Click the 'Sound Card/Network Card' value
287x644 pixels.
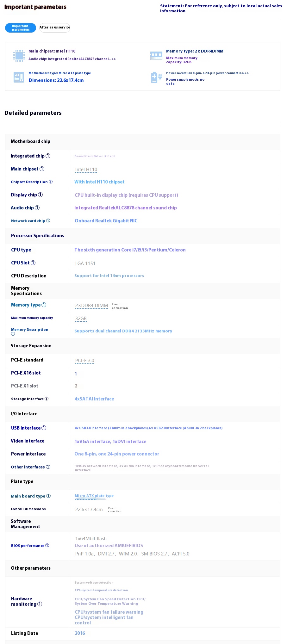point(95,156)
